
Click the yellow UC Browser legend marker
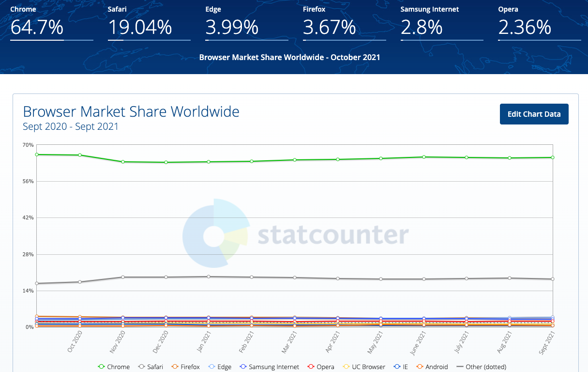[x=346, y=367]
